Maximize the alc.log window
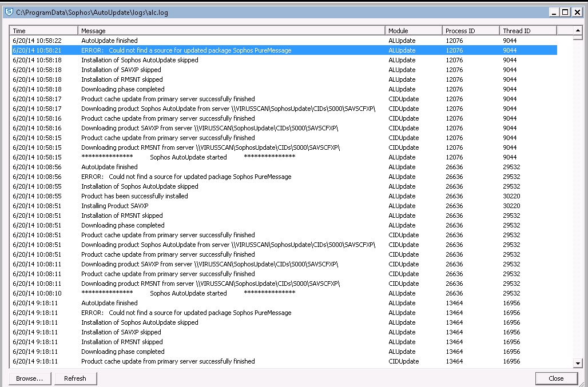Screen dimensions: 588x387 pos(565,13)
